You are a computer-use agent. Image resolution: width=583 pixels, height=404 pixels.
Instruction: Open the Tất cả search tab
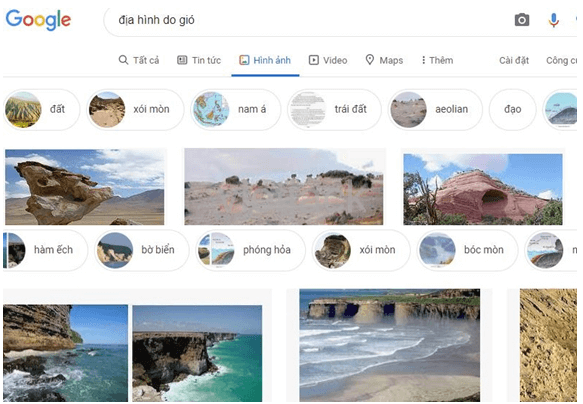(139, 60)
